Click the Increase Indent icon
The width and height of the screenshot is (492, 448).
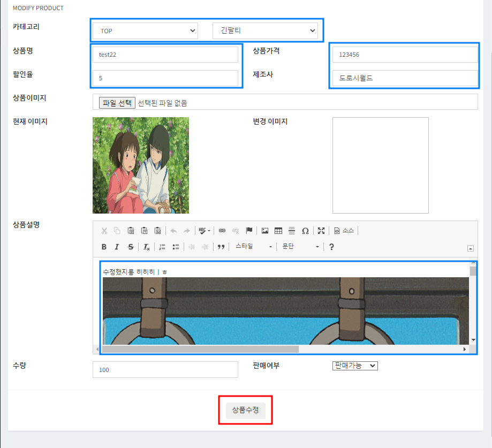click(x=205, y=247)
